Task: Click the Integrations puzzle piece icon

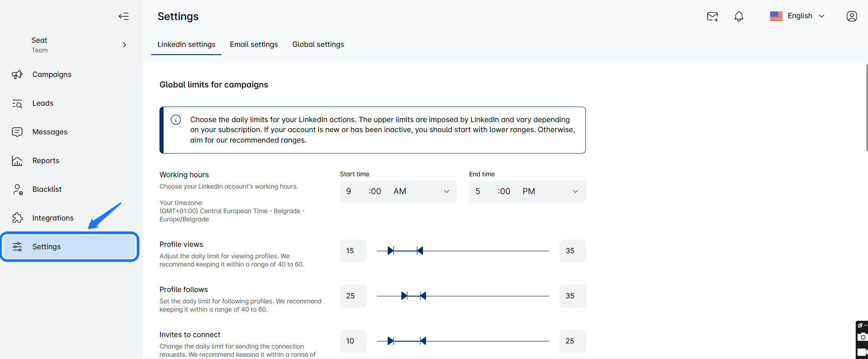Action: 17,218
